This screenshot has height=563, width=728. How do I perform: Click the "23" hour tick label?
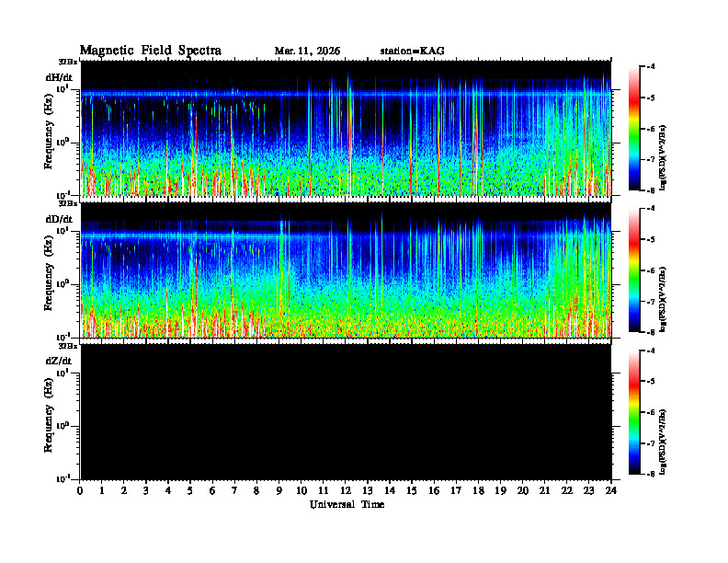[x=588, y=491]
